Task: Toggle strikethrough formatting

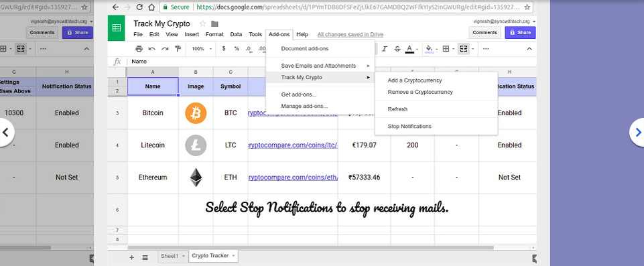Action: (x=397, y=49)
